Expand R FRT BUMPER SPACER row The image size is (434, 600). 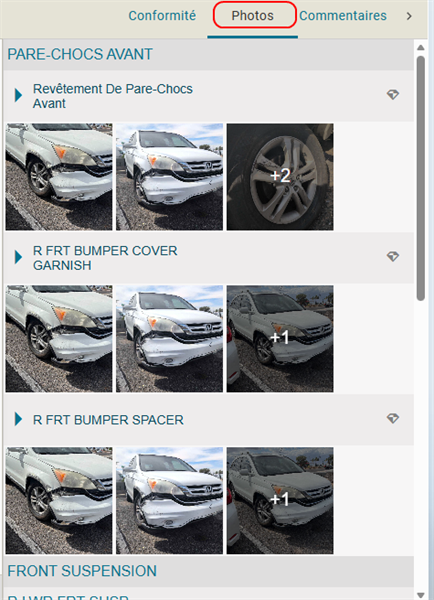[x=18, y=419]
